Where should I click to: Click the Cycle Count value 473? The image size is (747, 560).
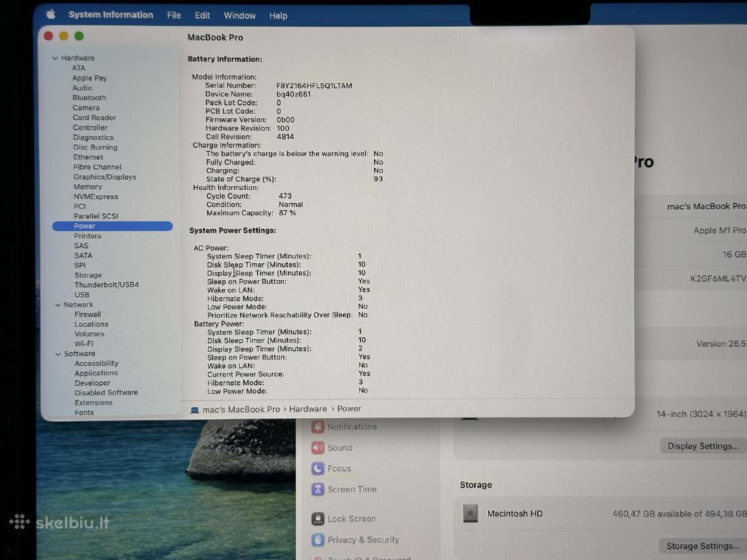tap(286, 197)
